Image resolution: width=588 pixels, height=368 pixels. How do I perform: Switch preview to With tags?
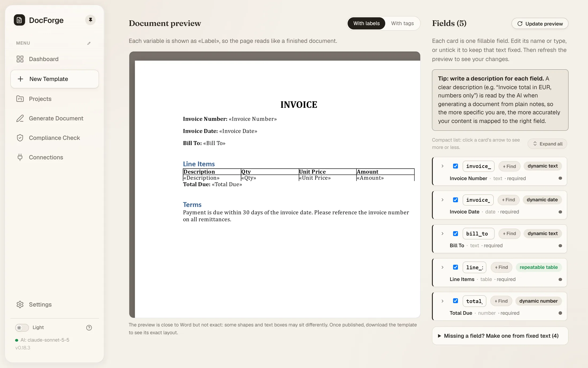[x=402, y=24]
